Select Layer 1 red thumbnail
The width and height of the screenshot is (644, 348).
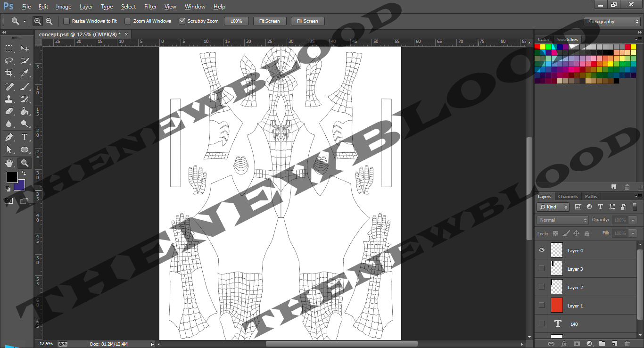coord(557,305)
